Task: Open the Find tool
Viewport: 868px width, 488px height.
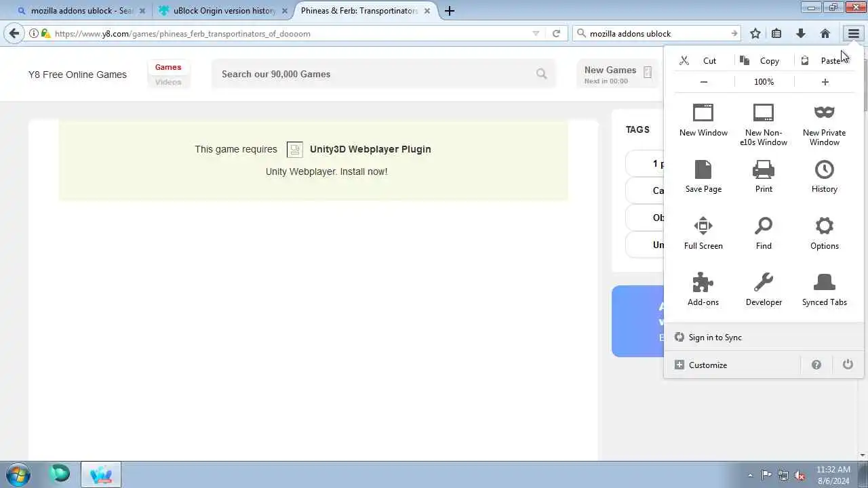Action: tap(764, 234)
